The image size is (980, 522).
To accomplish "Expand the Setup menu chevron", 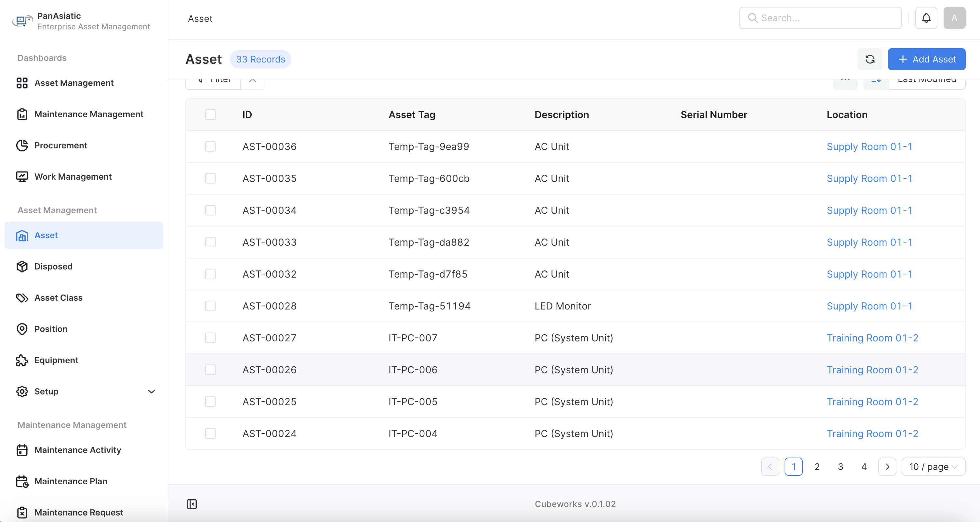I will pyautogui.click(x=152, y=391).
